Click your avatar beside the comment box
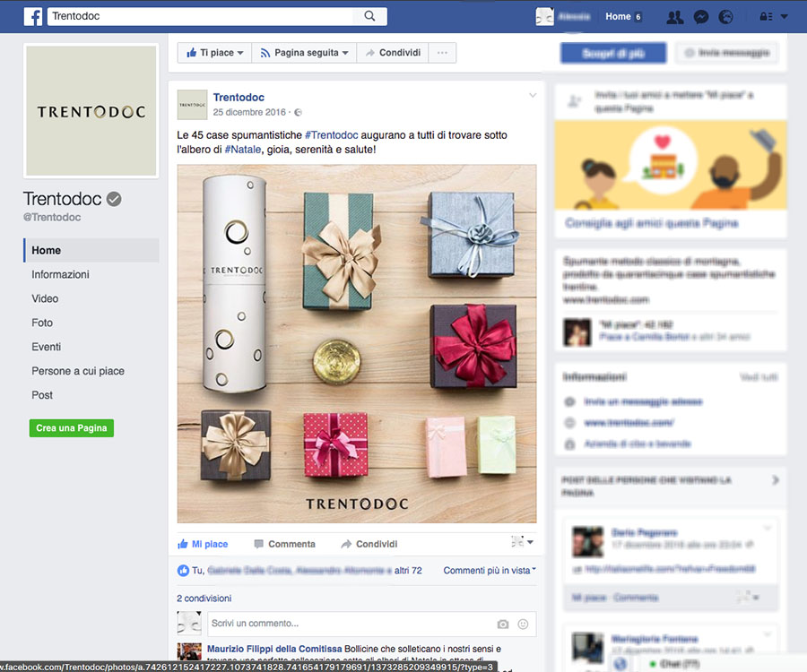 click(x=189, y=623)
